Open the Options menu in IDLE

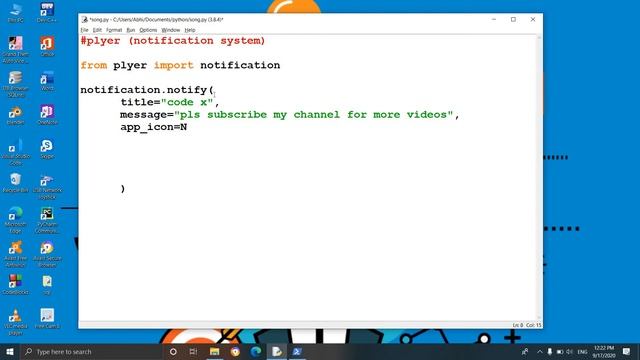point(148,30)
